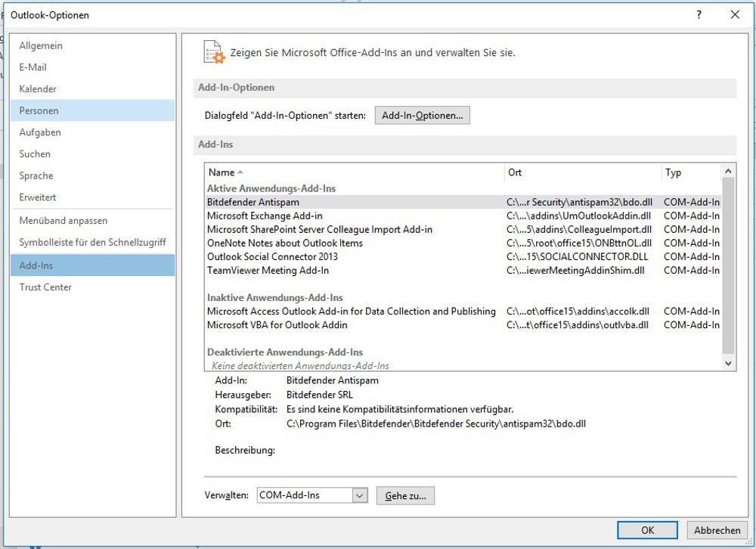Click the Add-In-Optionen button
This screenshot has height=549, width=756.
point(422,115)
